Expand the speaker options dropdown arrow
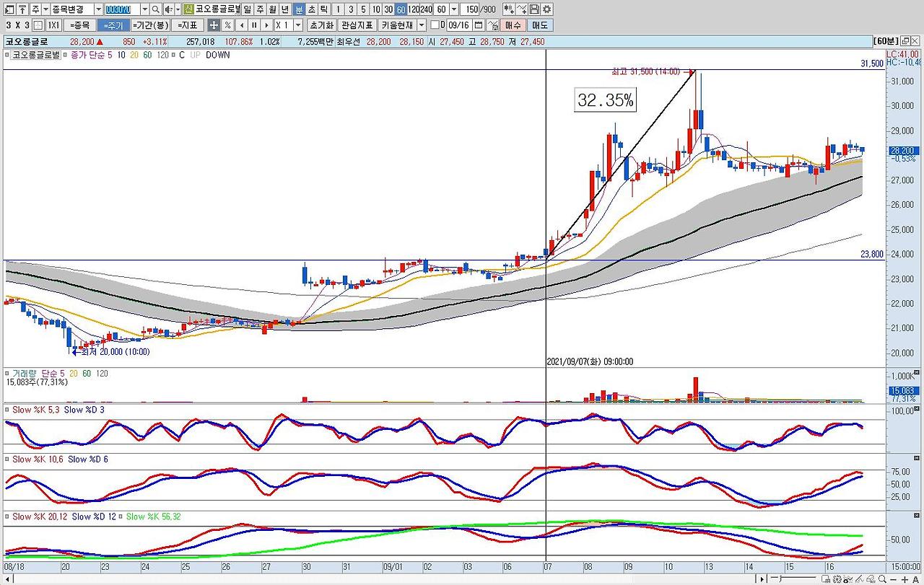The image size is (924, 585). (177, 9)
